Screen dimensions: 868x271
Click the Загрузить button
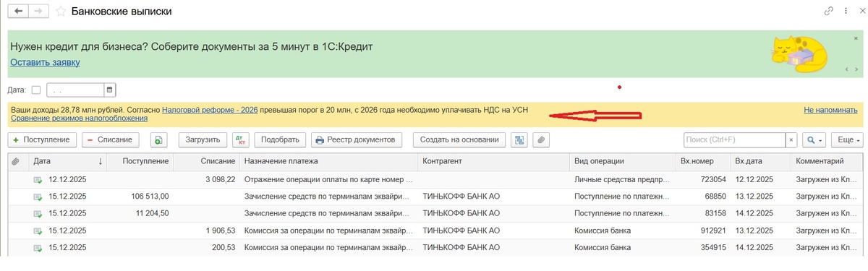(x=202, y=139)
